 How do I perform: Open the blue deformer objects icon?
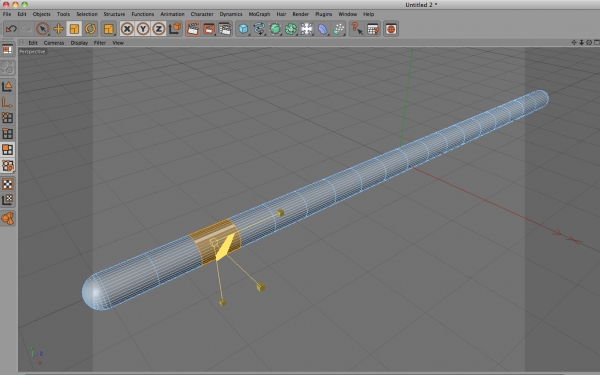coord(323,29)
